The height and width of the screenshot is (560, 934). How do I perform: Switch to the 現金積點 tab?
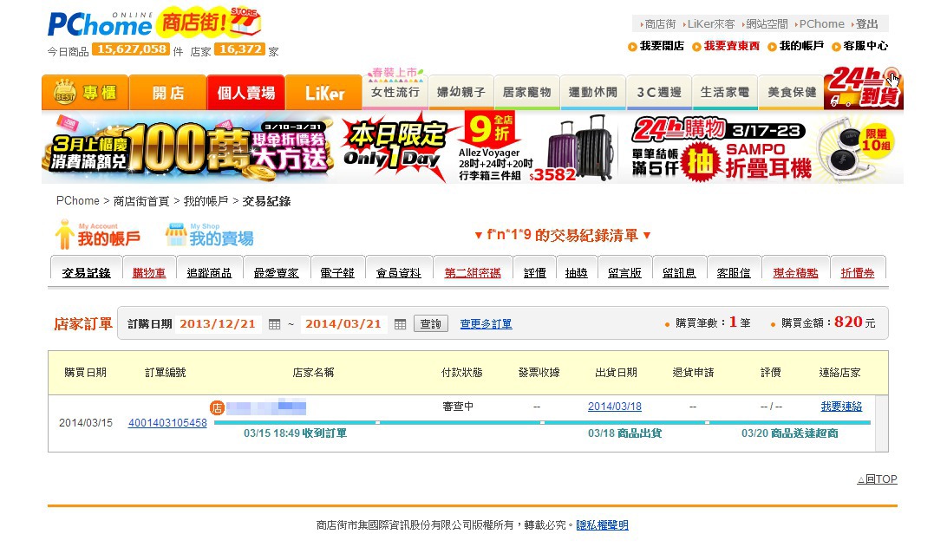tap(795, 272)
